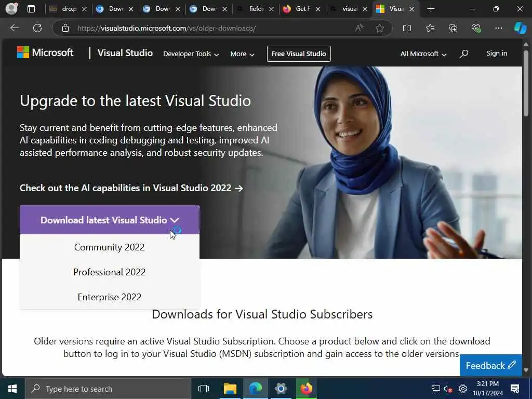Click the Feedback button
Viewport: 532px width, 399px height.
490,365
